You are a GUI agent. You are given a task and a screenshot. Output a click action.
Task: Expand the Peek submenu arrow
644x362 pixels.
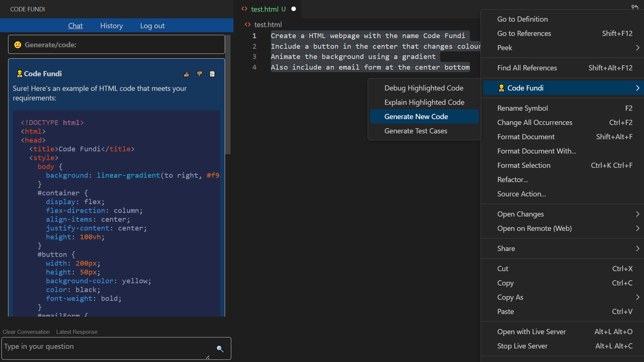tap(637, 48)
